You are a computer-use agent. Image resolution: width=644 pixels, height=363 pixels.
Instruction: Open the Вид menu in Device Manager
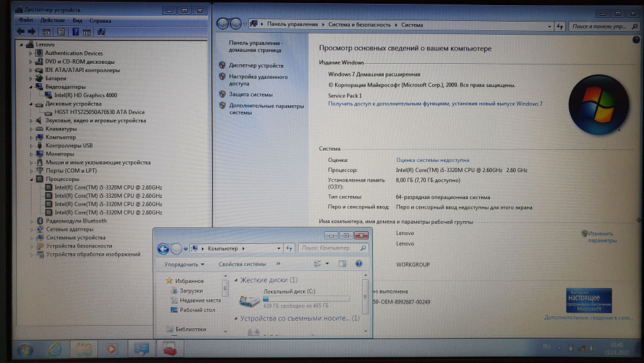pos(77,21)
